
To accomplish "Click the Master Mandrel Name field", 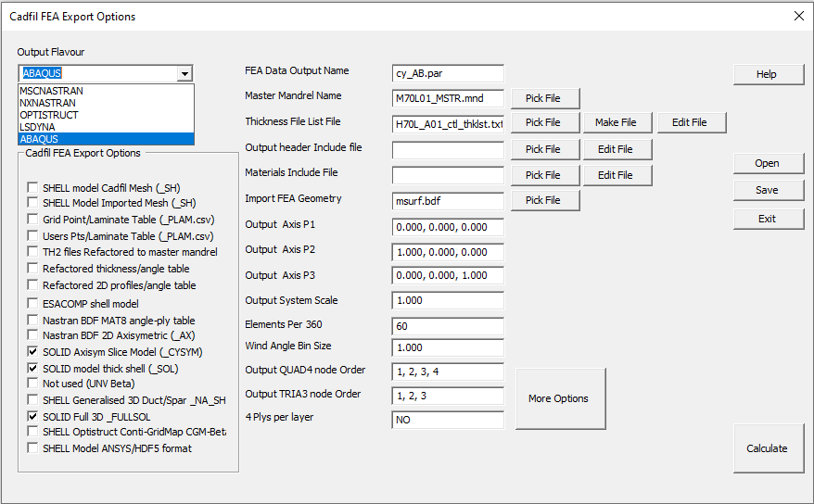I will click(x=448, y=98).
